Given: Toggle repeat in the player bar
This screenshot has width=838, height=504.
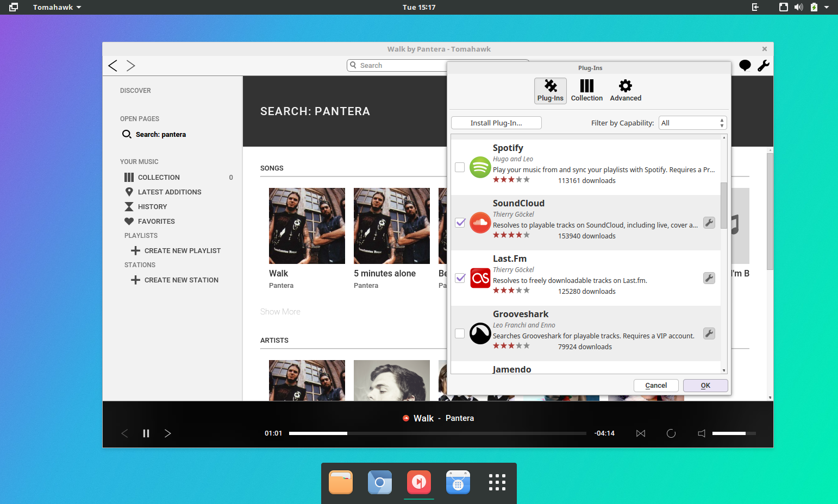Looking at the screenshot, I should pos(671,433).
